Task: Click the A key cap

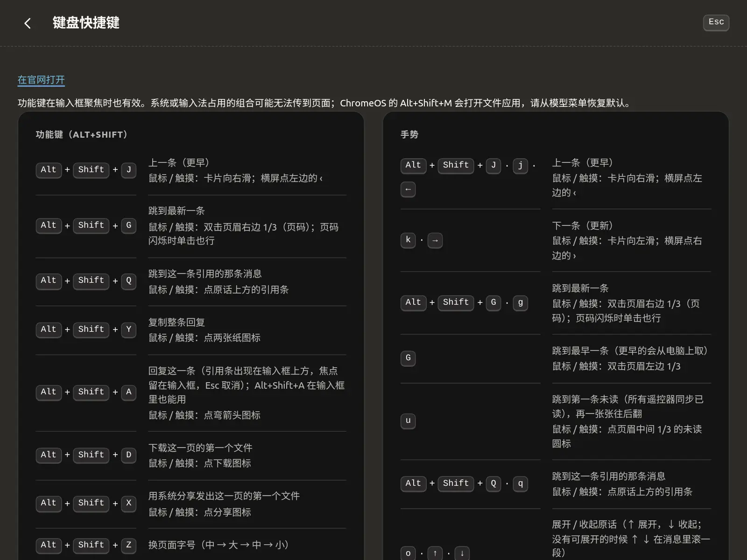Action: (129, 392)
